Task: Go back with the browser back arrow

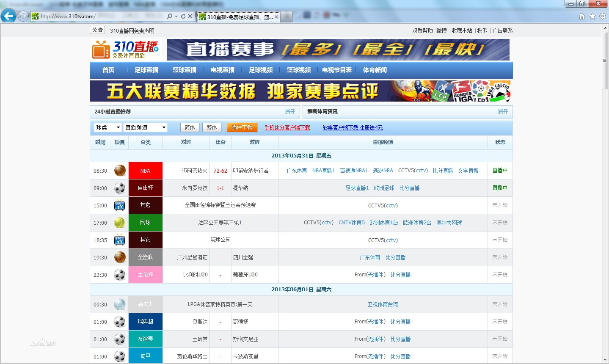Action: [x=8, y=16]
